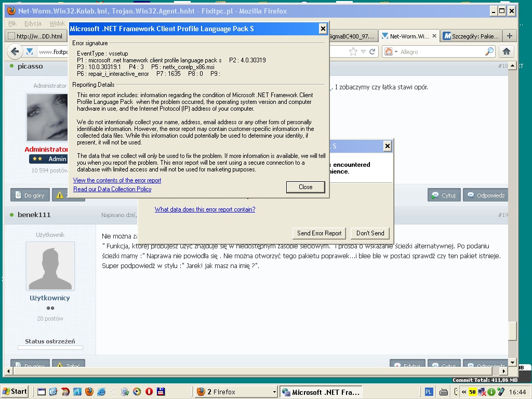Open the Widok menu
Viewport: 532px width, 399px height.
point(57,23)
